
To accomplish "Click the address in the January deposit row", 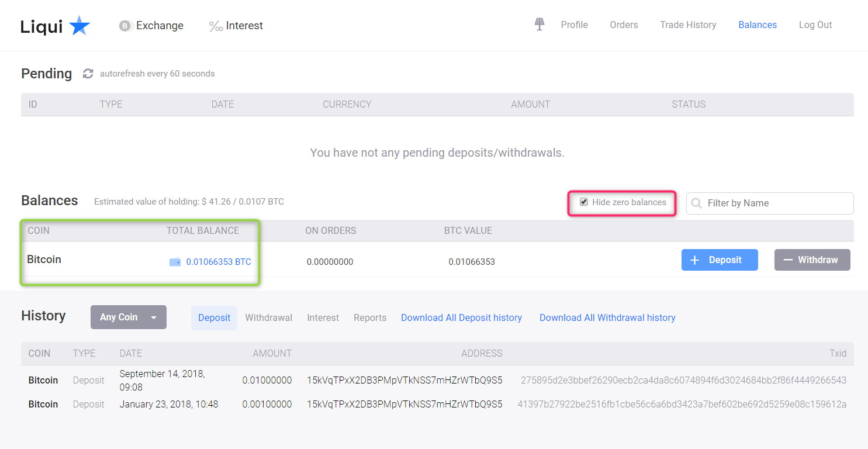I will (x=404, y=404).
